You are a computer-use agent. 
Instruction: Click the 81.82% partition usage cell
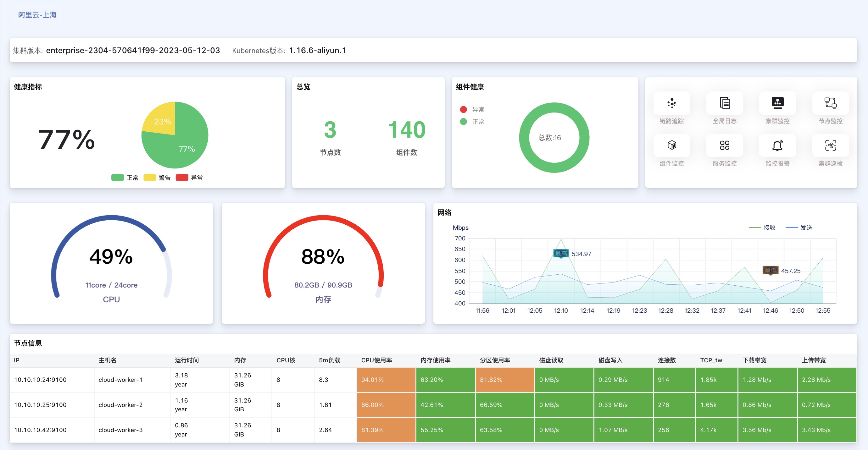(505, 380)
